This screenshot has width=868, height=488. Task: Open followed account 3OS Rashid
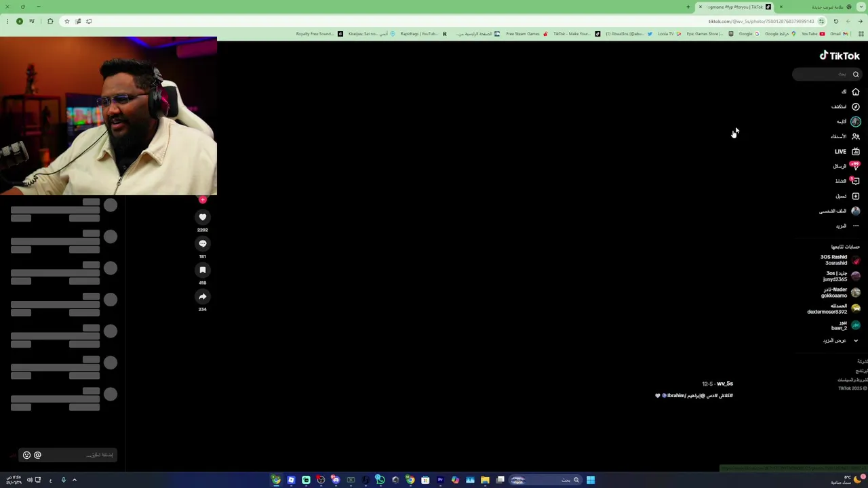pos(840,260)
